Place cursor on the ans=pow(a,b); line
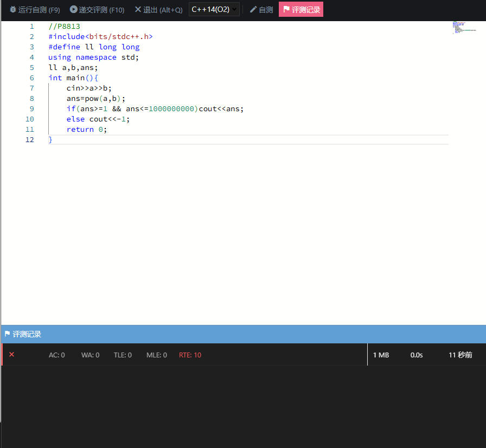486x448 pixels. pos(96,98)
